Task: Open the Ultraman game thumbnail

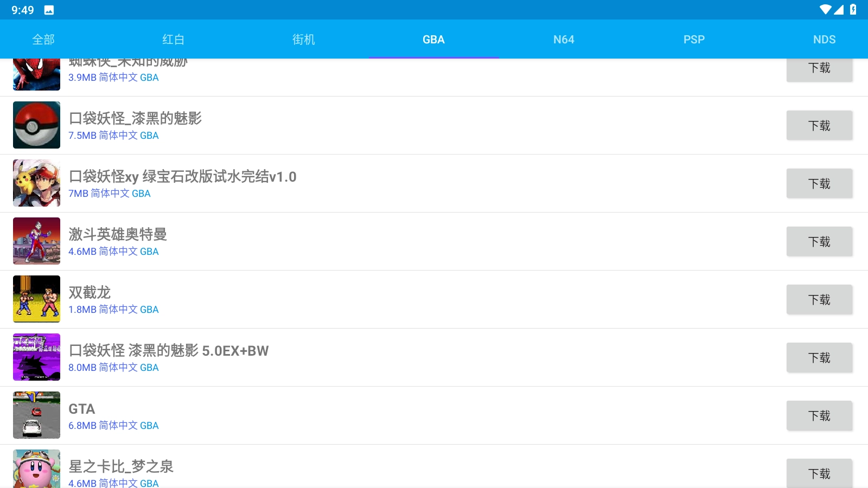Action: [x=36, y=241]
